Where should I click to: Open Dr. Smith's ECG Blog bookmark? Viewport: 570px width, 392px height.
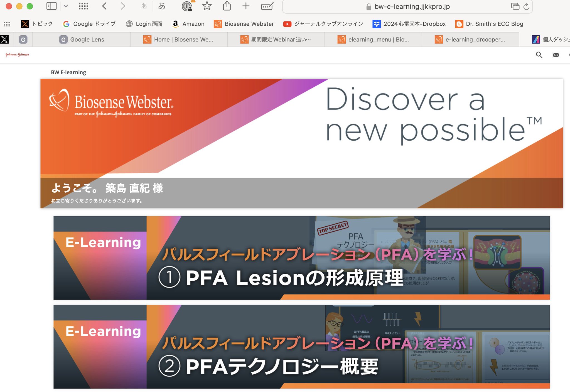489,24
